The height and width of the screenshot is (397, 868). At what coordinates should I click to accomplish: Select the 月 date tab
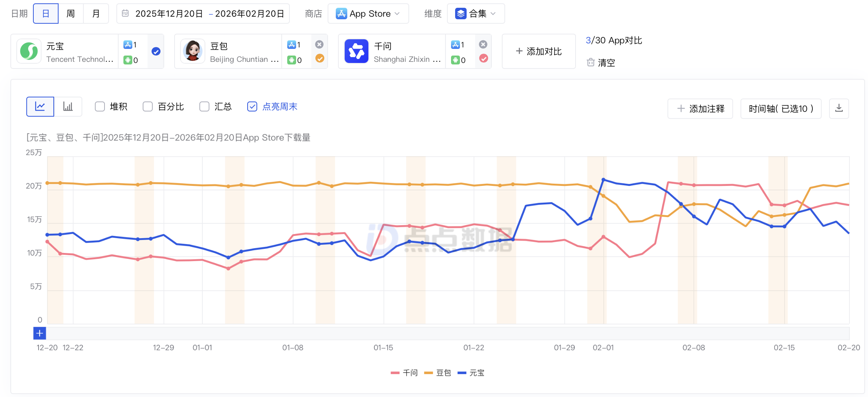(96, 14)
